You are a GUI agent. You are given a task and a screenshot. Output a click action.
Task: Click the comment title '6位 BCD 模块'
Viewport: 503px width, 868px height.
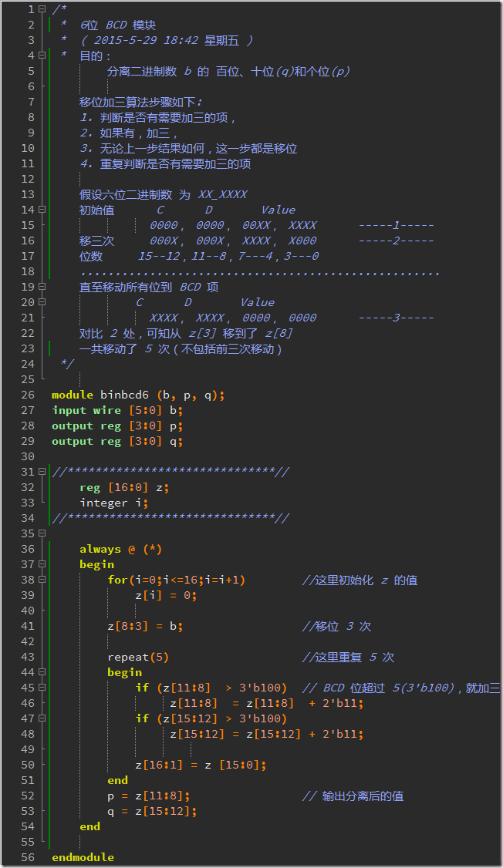(x=118, y=25)
